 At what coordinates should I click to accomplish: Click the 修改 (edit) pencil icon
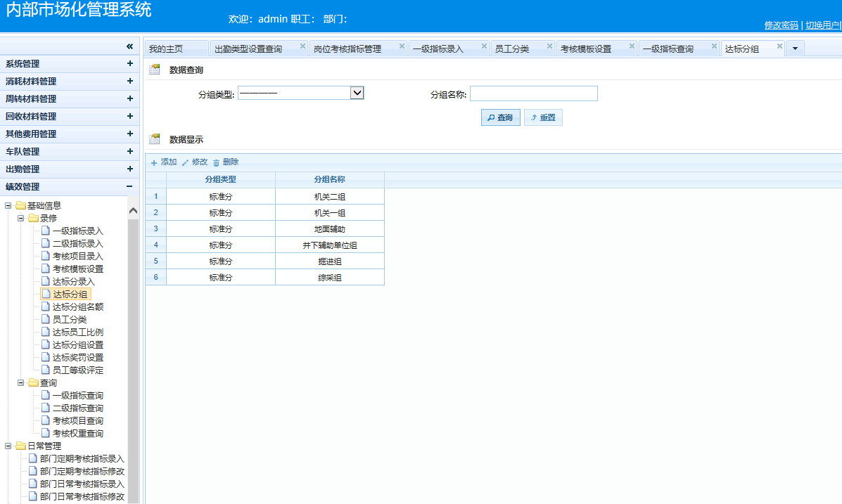(186, 162)
